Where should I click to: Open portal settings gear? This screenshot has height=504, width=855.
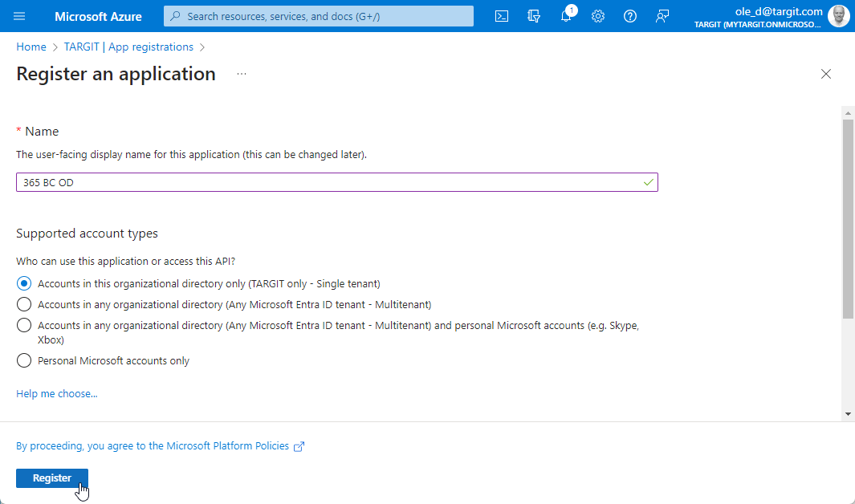(598, 16)
